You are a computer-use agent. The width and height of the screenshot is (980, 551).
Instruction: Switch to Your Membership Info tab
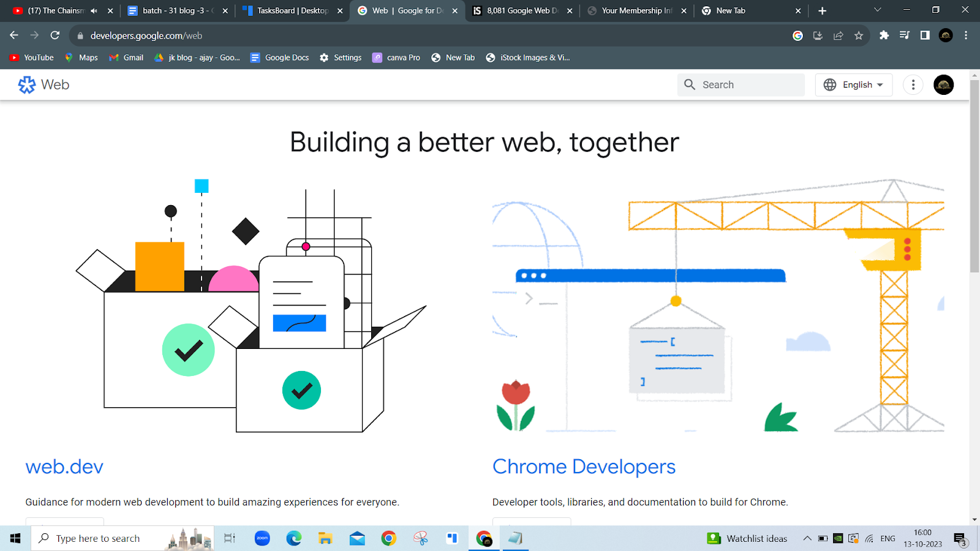tap(636, 10)
